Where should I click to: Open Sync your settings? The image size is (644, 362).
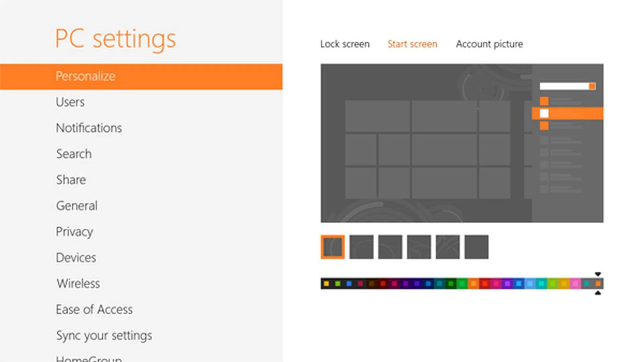[104, 335]
